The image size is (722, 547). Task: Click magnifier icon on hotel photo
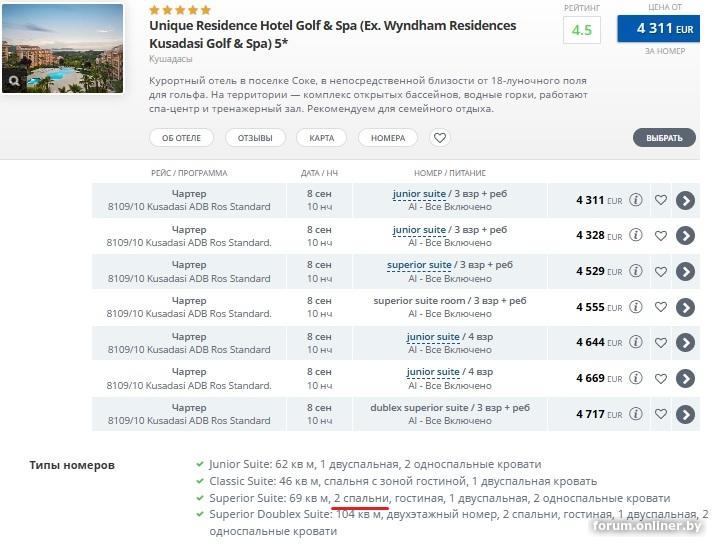pyautogui.click(x=15, y=81)
